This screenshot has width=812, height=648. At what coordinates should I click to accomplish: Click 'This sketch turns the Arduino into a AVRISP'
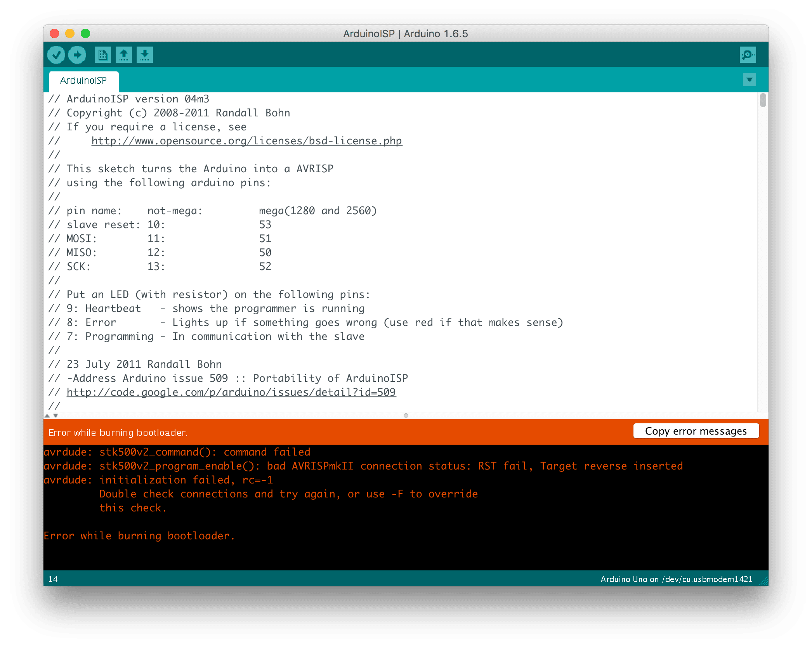click(x=191, y=169)
